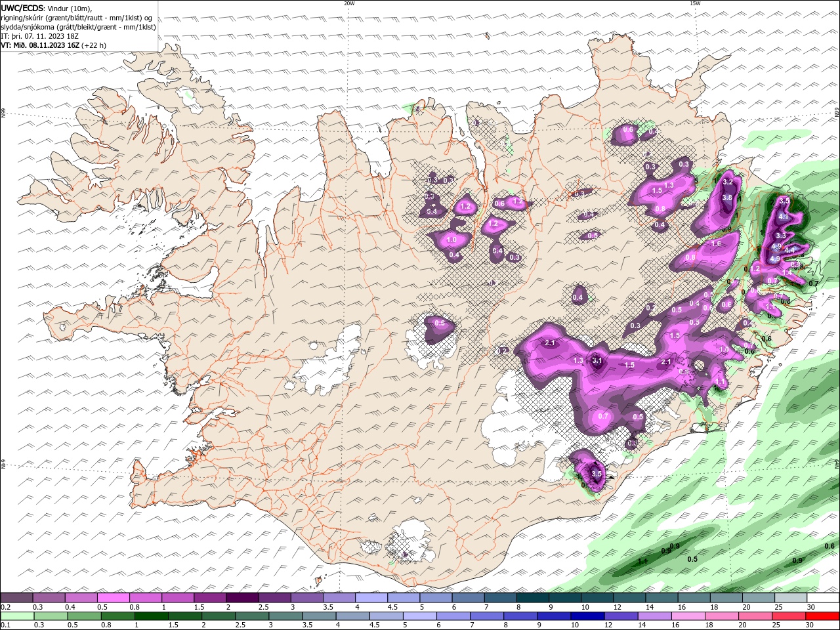Image resolution: width=840 pixels, height=630 pixels.
Task: Select the dark teal swatch labeled 8 in snow scale
Action: (532, 598)
